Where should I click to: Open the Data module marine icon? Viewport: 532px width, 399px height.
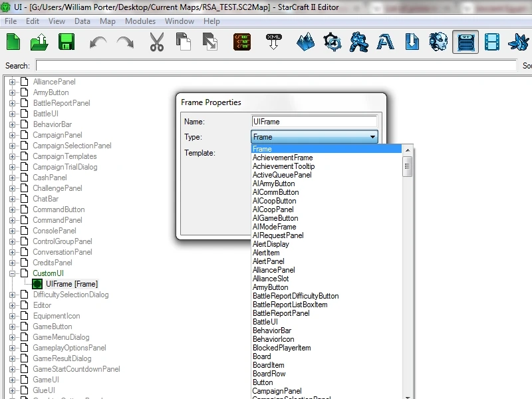[358, 42]
